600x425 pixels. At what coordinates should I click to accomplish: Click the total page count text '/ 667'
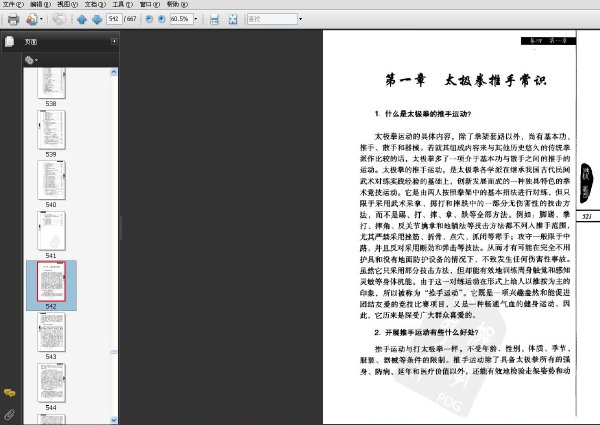(130, 19)
